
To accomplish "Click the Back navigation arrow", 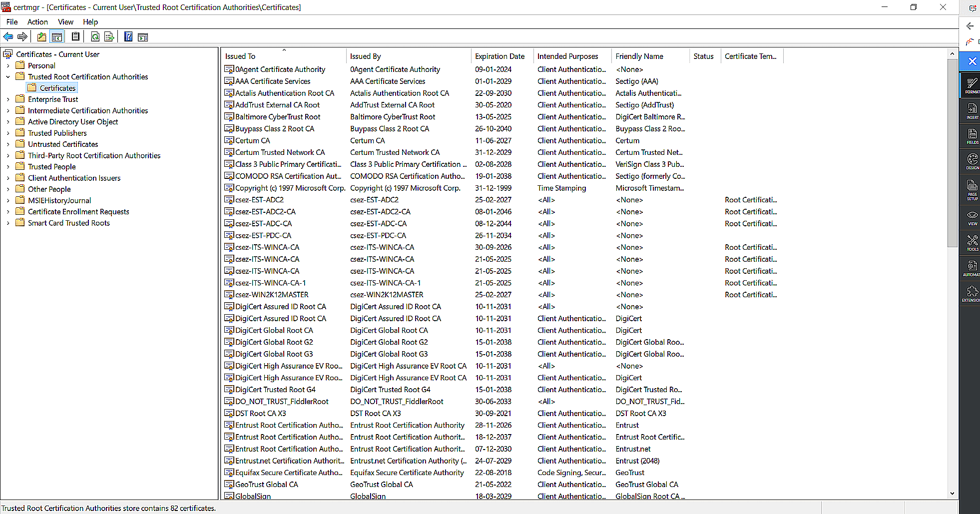I will point(8,36).
